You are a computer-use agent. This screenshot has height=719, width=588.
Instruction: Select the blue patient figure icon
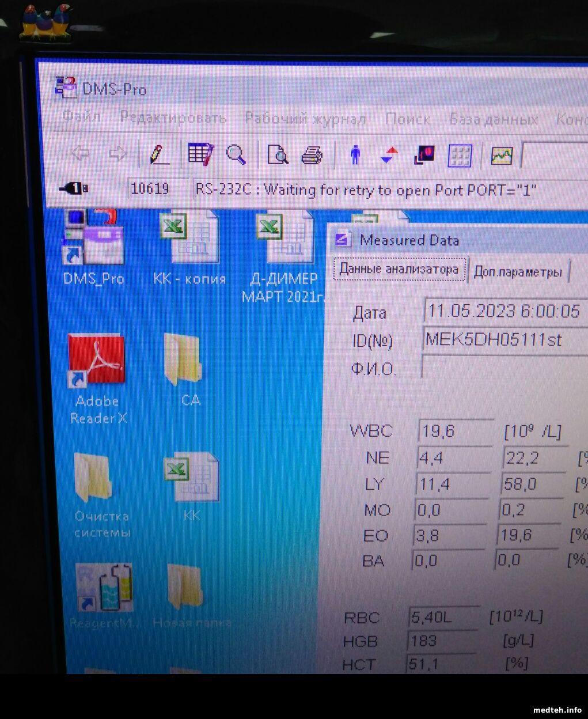[x=355, y=155]
